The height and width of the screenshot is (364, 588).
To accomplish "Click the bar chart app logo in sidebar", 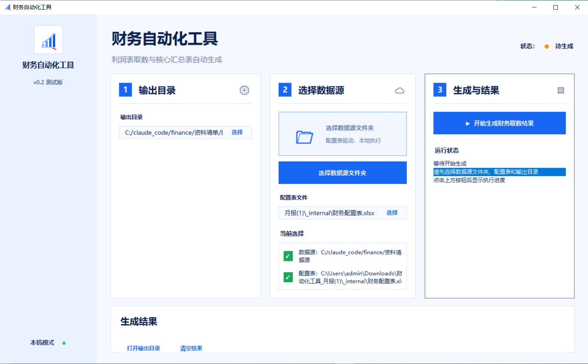I will click(48, 40).
